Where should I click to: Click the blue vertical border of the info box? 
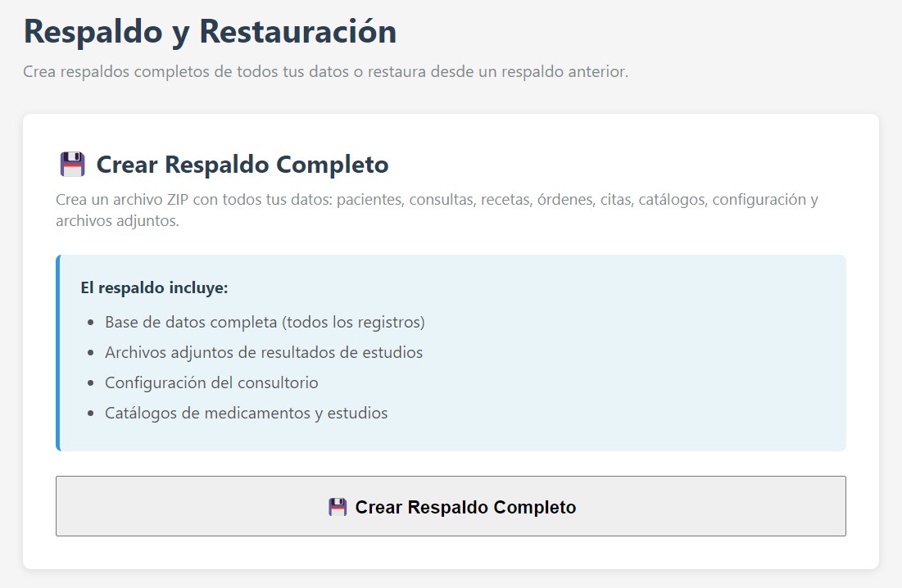[58, 352]
